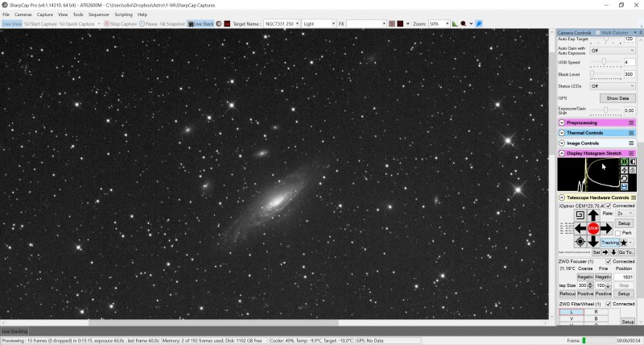644x345 pixels.
Task: Uncheck iOptron mount Connected checkbox
Action: 609,206
